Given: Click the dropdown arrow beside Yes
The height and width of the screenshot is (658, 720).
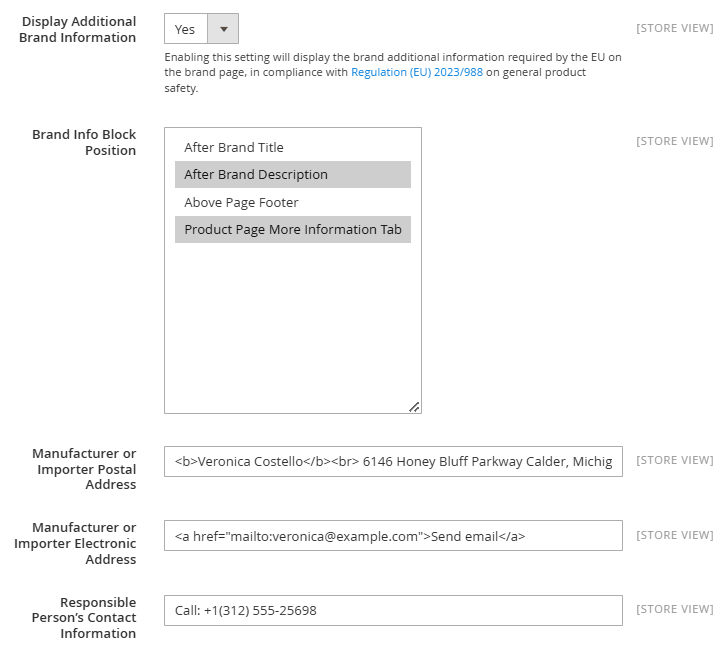Looking at the screenshot, I should pos(223,29).
